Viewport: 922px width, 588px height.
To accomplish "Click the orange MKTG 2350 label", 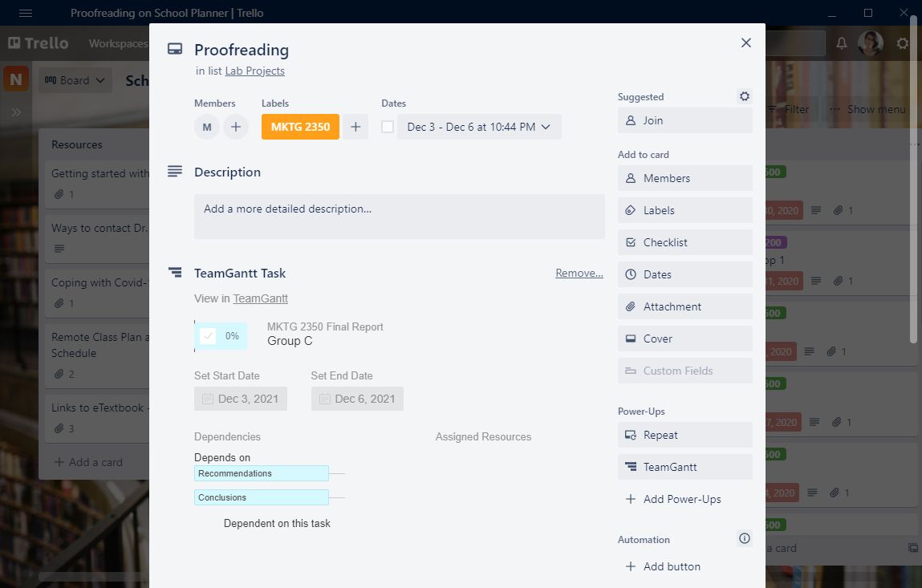I will 300,126.
